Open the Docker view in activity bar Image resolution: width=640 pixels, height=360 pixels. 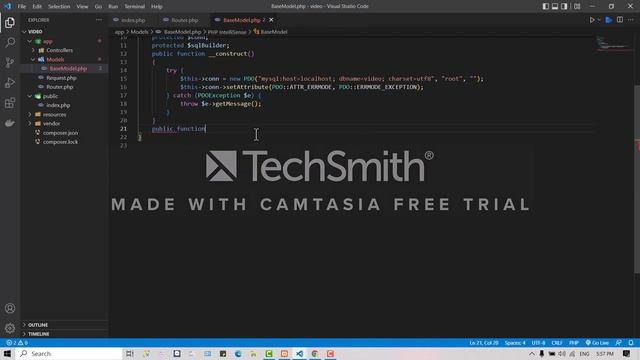[x=10, y=122]
